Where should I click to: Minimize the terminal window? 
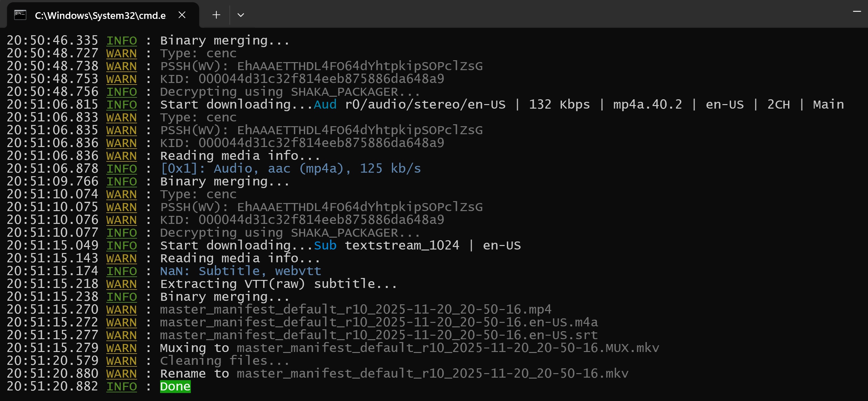856,12
